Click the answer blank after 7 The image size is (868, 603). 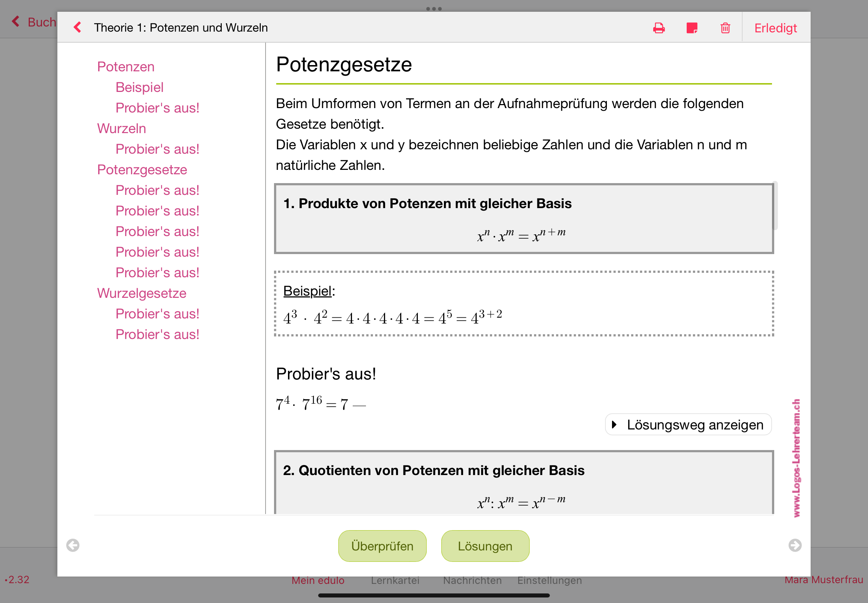[359, 406]
